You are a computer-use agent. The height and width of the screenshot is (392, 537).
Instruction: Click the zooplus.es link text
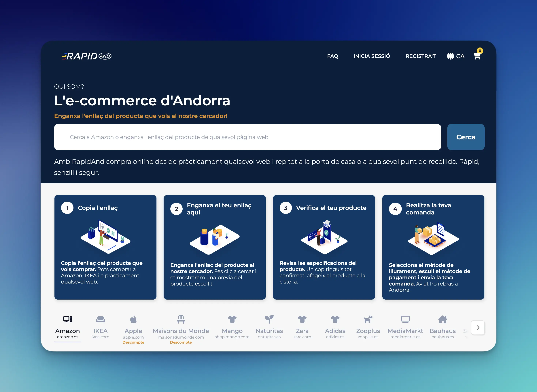pyautogui.click(x=368, y=337)
